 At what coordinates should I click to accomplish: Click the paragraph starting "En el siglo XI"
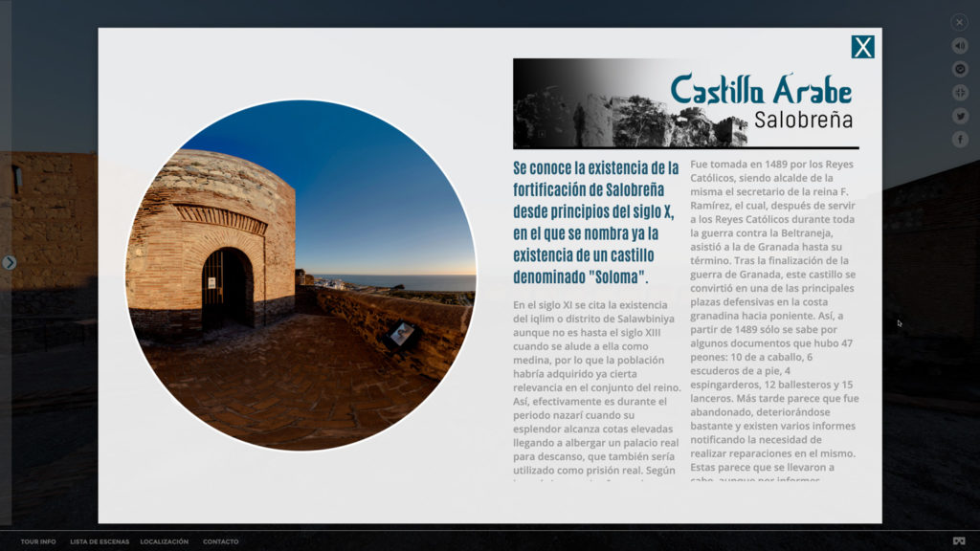click(597, 390)
